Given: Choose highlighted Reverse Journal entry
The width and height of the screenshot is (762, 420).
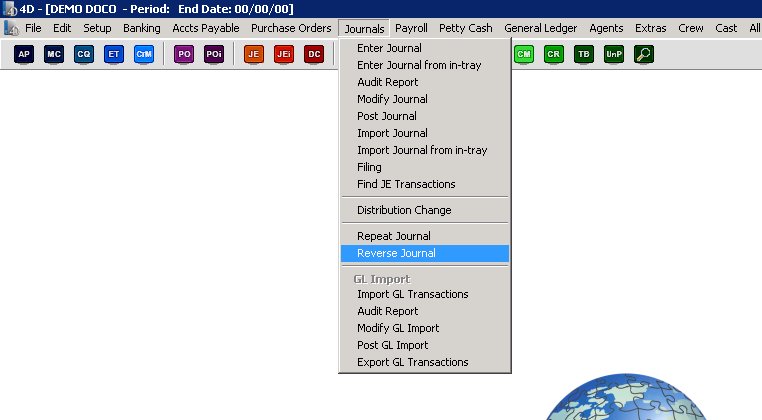Looking at the screenshot, I should 425,253.
